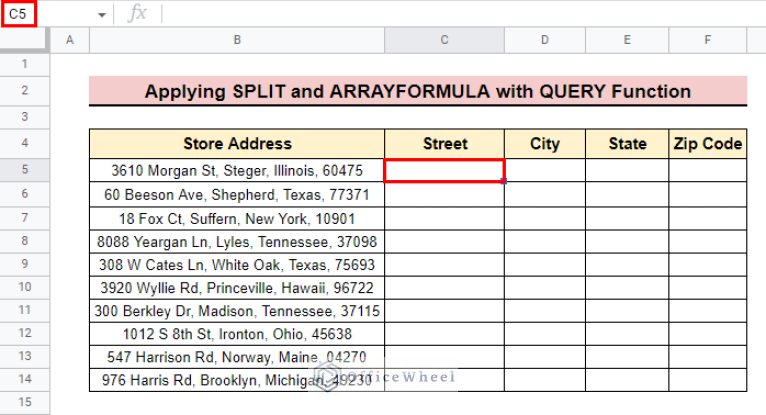Click into the formula bar input
This screenshot has width=766, height=415.
coord(463,14)
